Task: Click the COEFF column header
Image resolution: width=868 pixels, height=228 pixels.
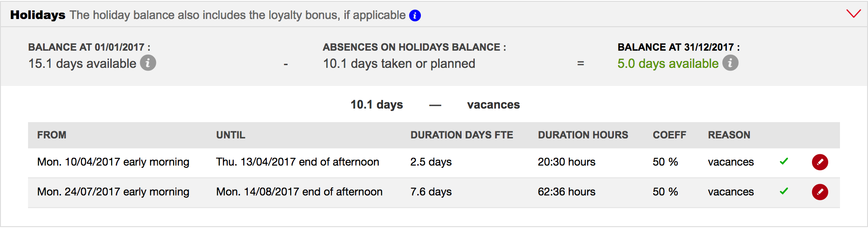Action: [669, 135]
